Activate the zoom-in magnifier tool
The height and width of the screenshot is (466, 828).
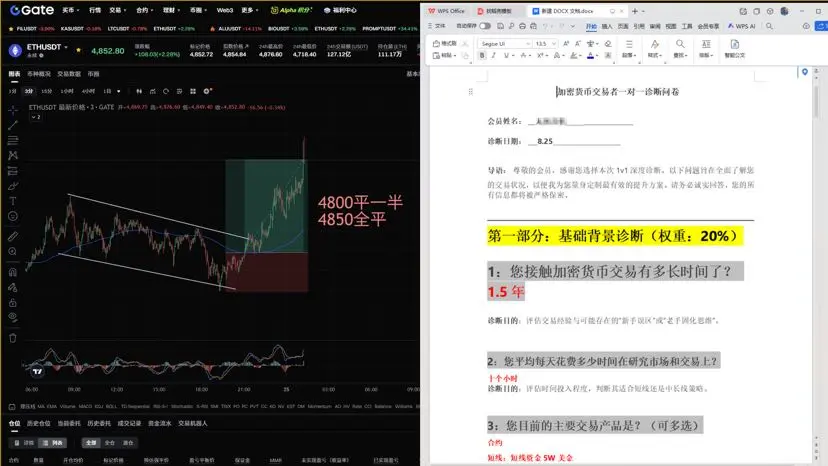pos(13,251)
